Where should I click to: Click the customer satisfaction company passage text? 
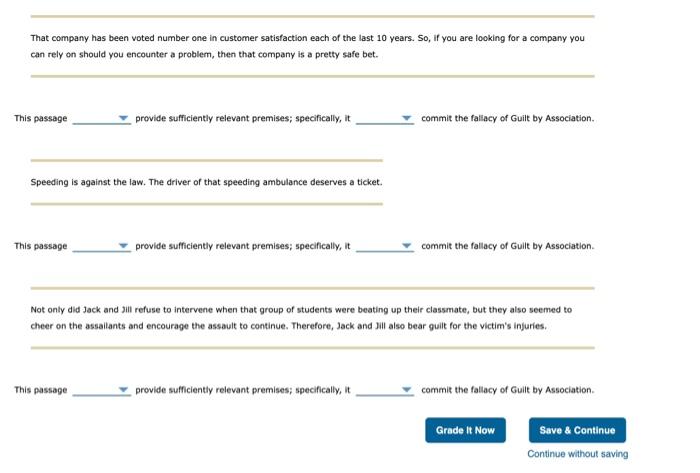(308, 46)
